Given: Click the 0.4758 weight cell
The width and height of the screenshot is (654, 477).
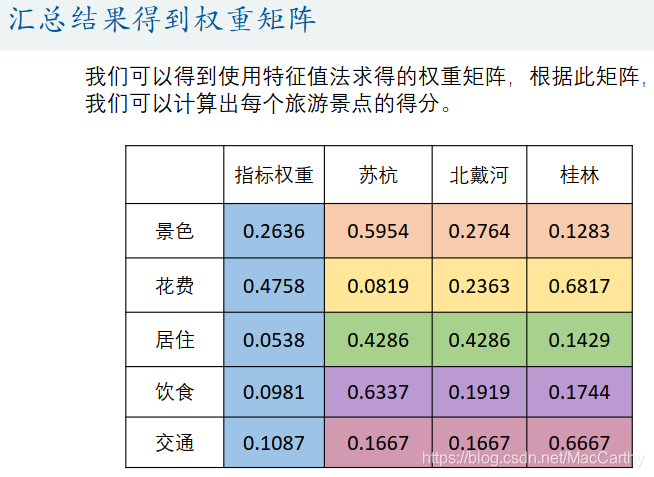Looking at the screenshot, I should coord(274,286).
